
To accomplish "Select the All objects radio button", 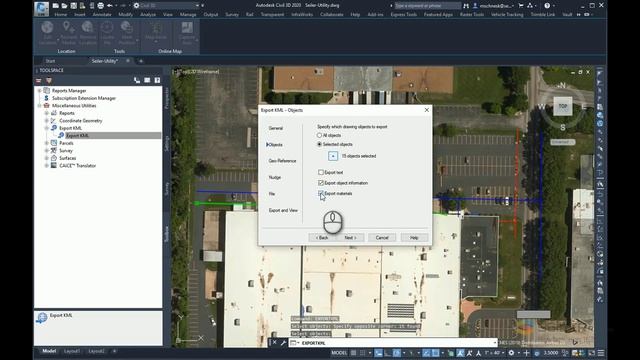I will click(319, 135).
